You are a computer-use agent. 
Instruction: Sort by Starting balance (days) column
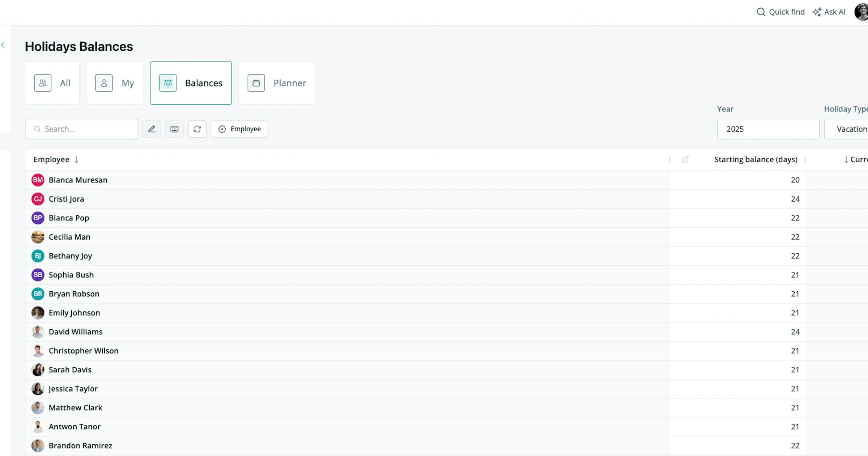tap(756, 160)
